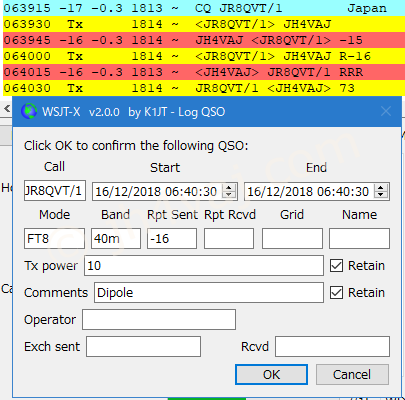Click the Mode field showing FT8
Image resolution: width=405 pixels, height=400 pixels.
point(54,238)
